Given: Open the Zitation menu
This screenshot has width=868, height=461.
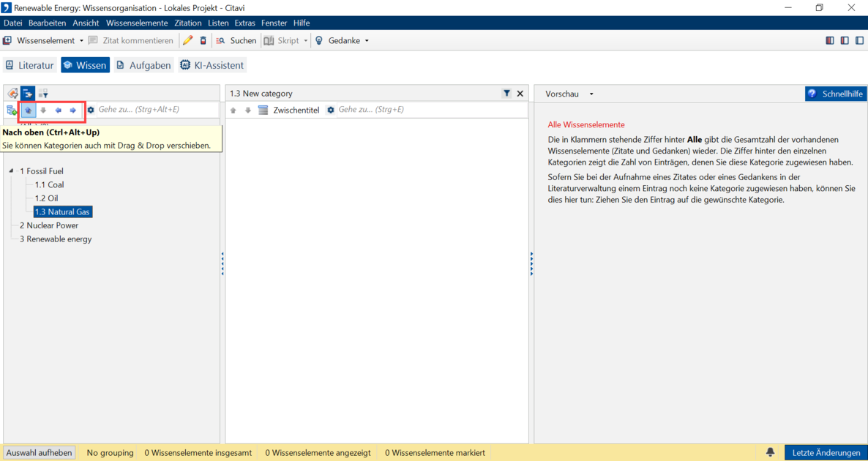Looking at the screenshot, I should tap(187, 23).
